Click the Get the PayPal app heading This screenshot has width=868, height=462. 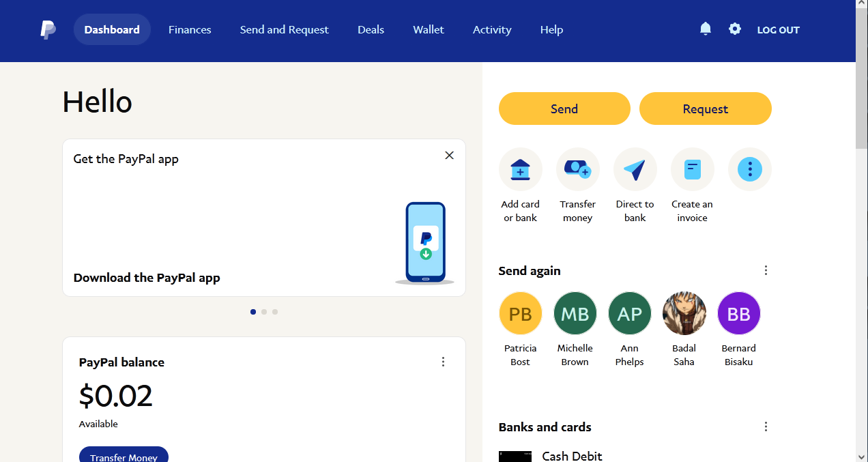point(126,159)
